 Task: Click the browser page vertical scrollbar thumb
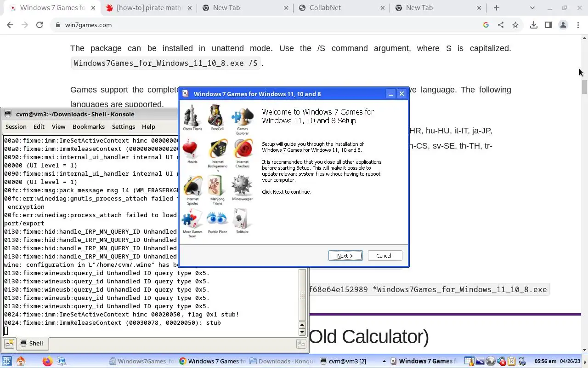click(x=584, y=86)
